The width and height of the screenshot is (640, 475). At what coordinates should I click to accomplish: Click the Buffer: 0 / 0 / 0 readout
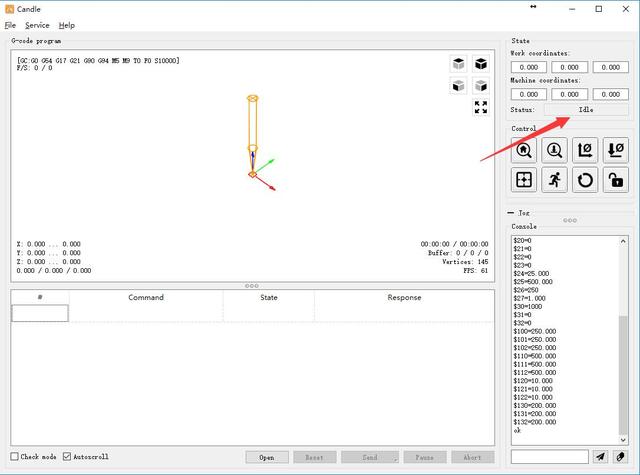point(458,253)
